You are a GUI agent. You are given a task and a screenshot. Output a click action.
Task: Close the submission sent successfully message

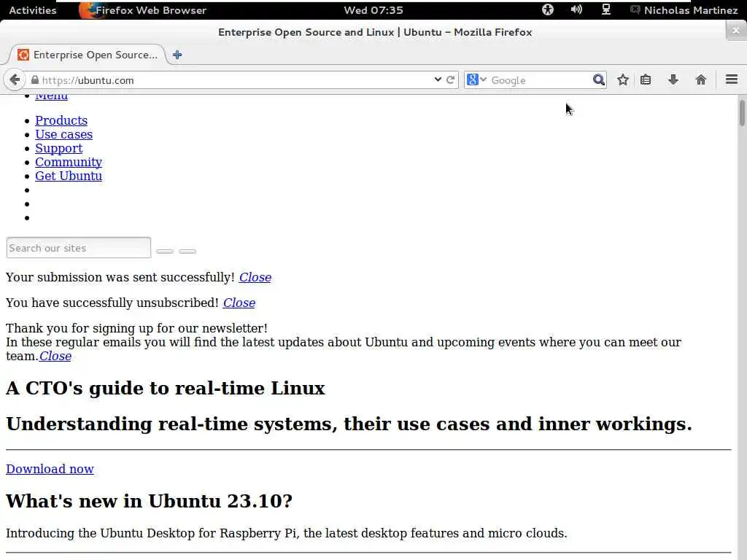click(x=255, y=277)
